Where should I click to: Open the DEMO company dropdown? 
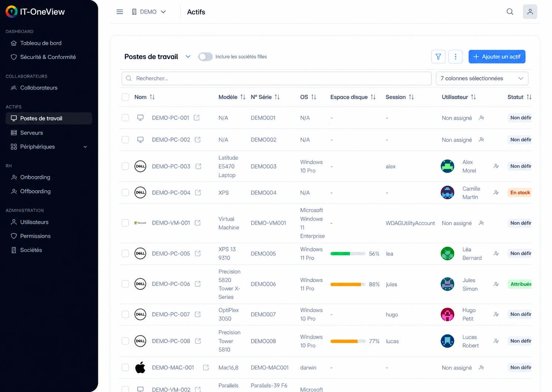tap(149, 12)
